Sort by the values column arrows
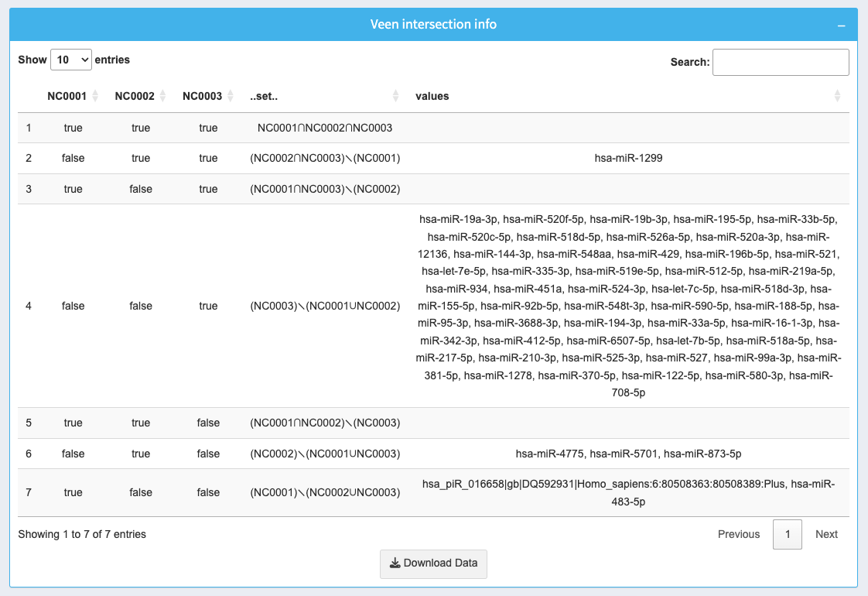 click(837, 97)
